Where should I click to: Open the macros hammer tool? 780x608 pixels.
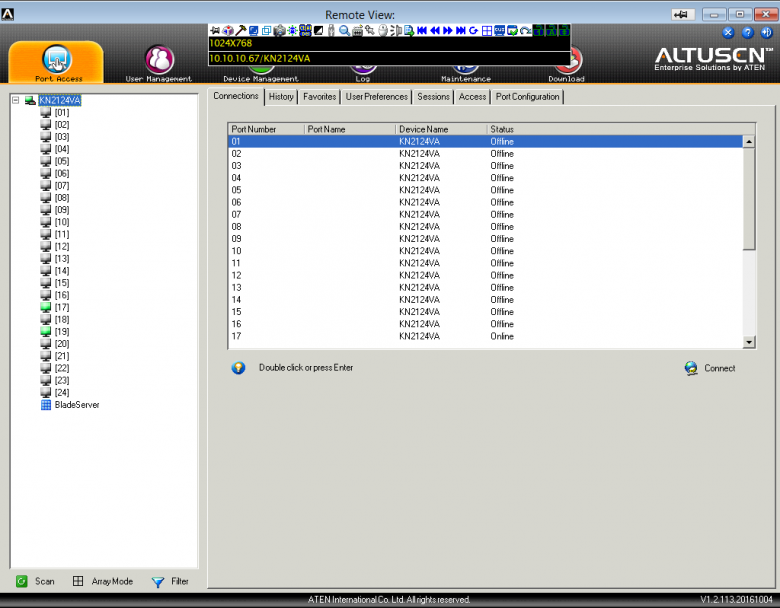point(241,31)
